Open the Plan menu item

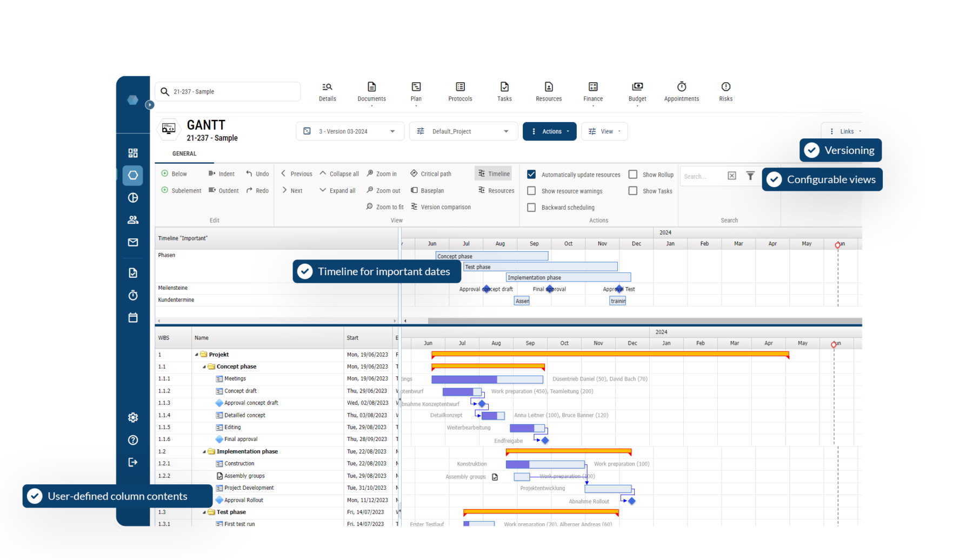416,92
